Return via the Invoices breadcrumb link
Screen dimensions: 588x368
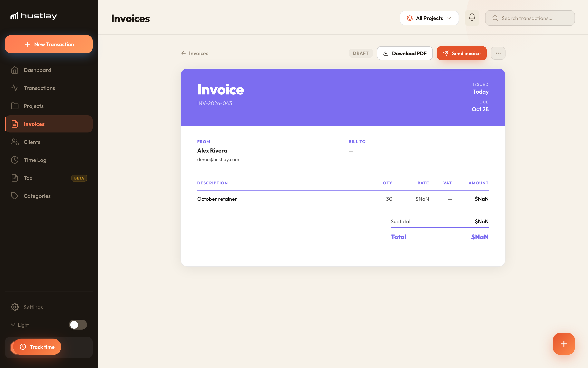[195, 53]
